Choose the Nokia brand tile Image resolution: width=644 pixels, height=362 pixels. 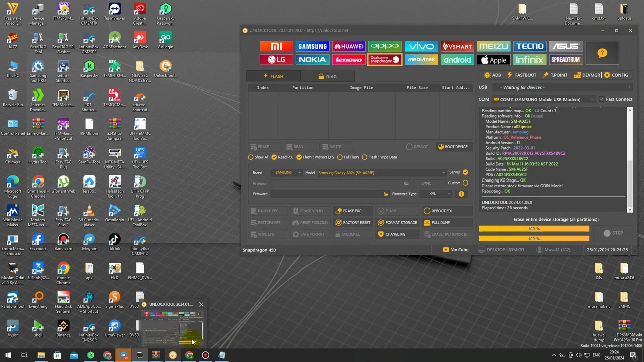(312, 60)
